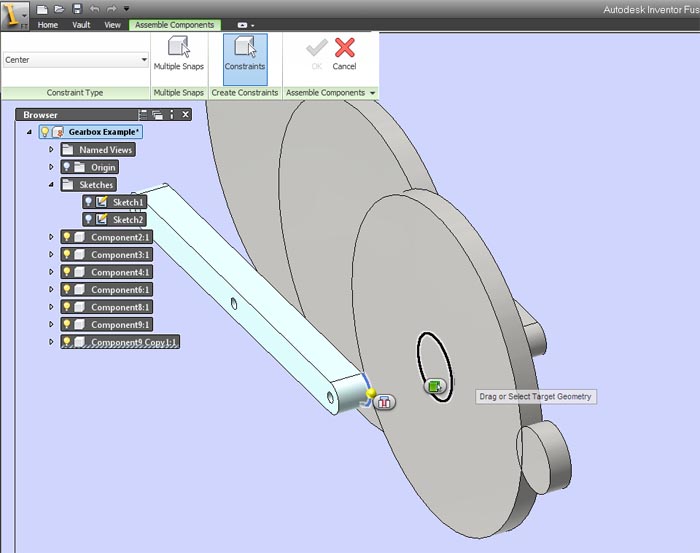This screenshot has width=700, height=553.
Task: Click the red constraint glyph near the arm
Action: pyautogui.click(x=384, y=402)
